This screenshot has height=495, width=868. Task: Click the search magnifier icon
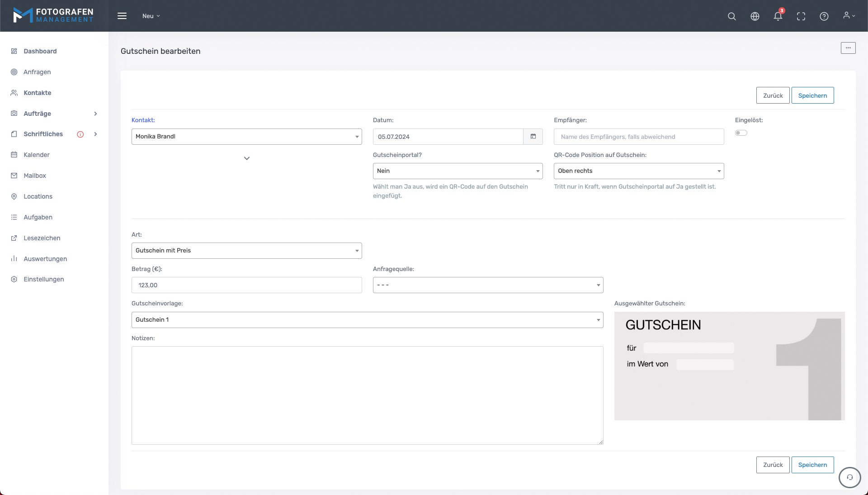click(x=731, y=16)
